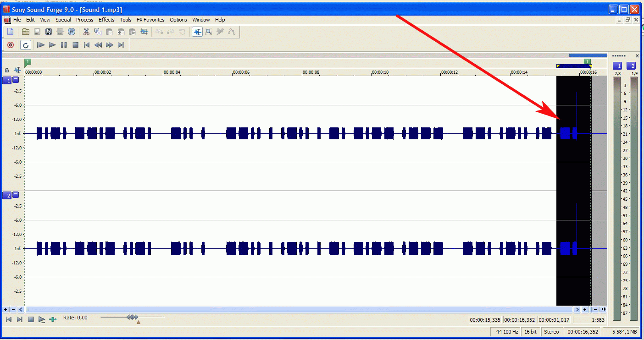Zoom in level with bottom-left plus button
The width and height of the screenshot is (644, 340).
(6, 310)
